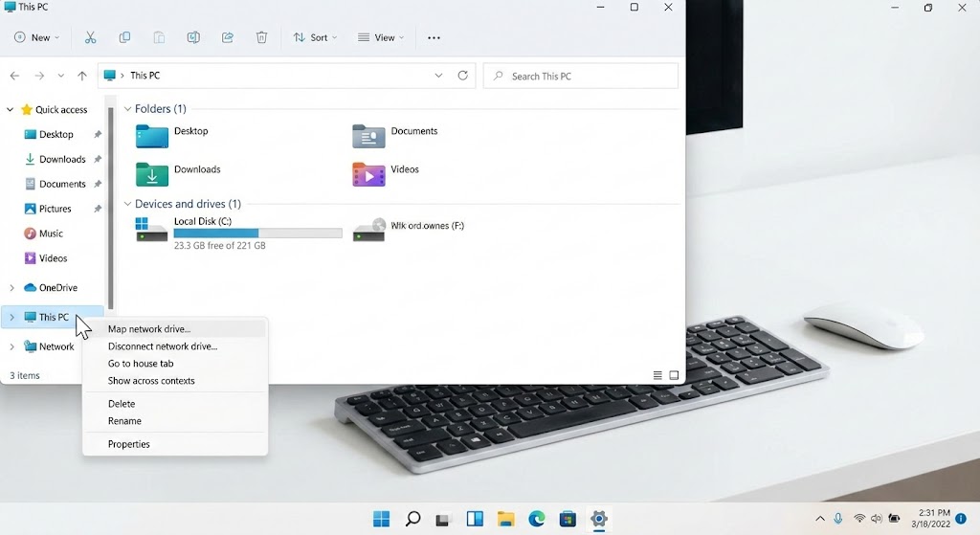Click the Cut scissors icon

point(91,37)
